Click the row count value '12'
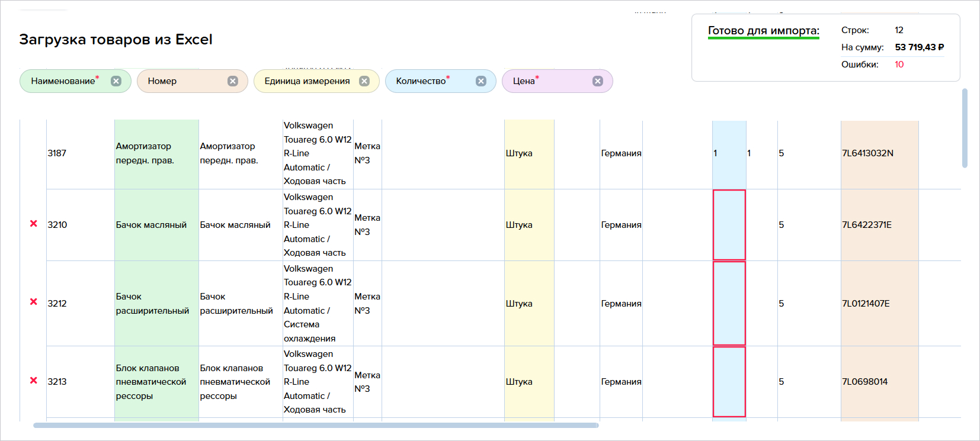Image resolution: width=980 pixels, height=441 pixels. 899,30
